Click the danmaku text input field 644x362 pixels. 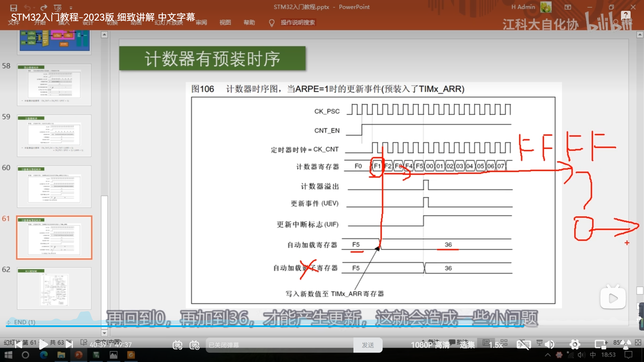[279, 345]
